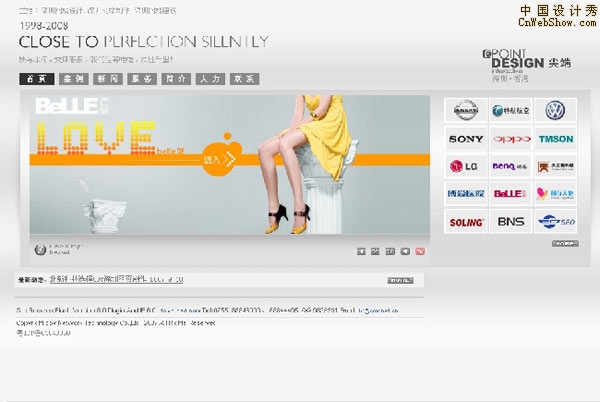The image size is (600, 402).
Task: Open the 首页 home tab
Action: (x=37, y=79)
